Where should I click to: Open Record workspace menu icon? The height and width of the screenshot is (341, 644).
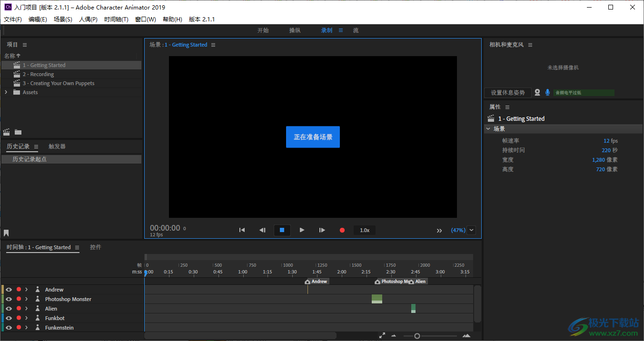pos(341,30)
